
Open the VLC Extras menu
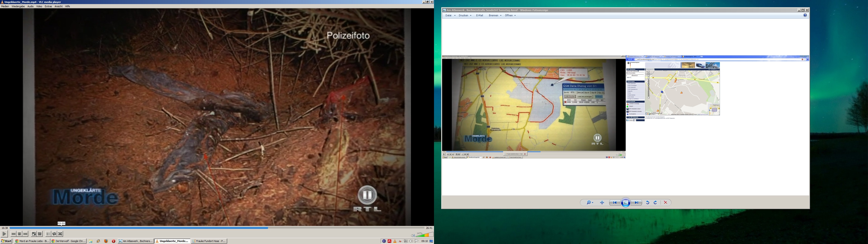[x=48, y=6]
